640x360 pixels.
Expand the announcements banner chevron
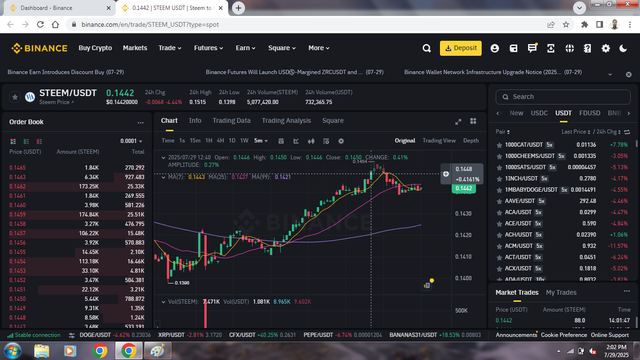tap(610, 74)
